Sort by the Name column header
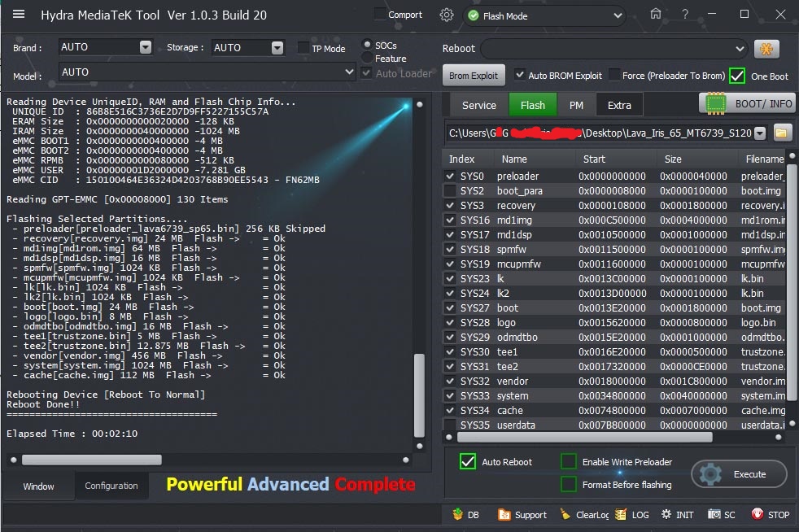 tap(514, 159)
